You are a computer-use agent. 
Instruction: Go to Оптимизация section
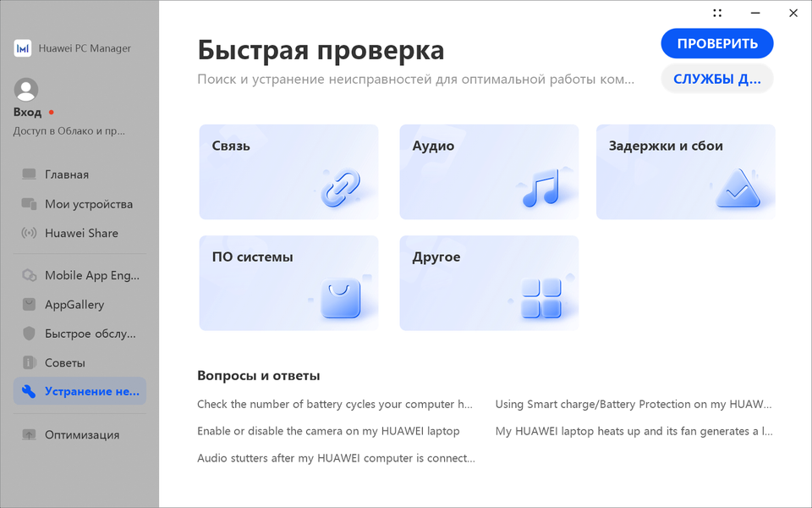click(80, 434)
